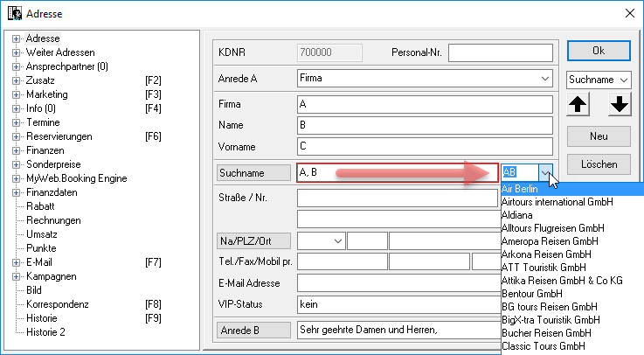Expand the Kampagnen tree node
Viewport: 644px width, 355px height.
tap(16, 276)
